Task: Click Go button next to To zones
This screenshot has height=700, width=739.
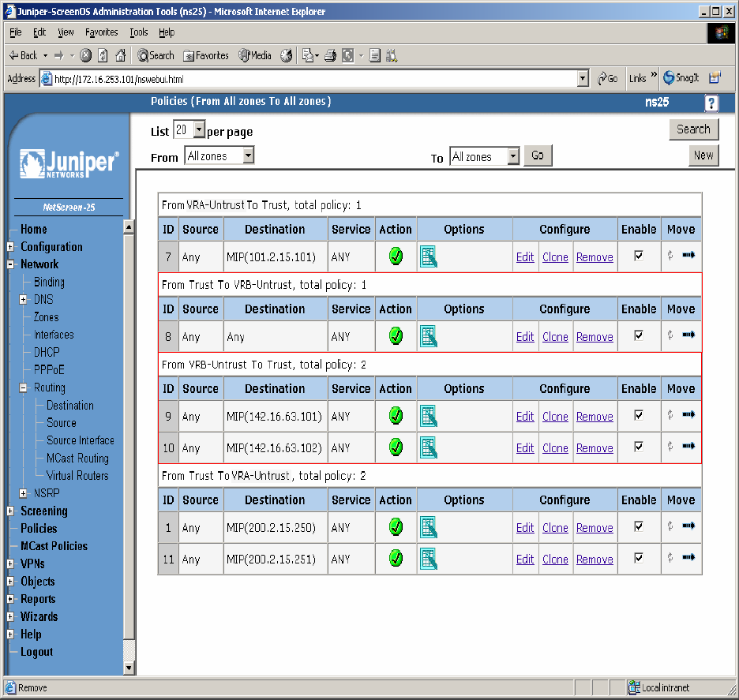Action: coord(538,155)
